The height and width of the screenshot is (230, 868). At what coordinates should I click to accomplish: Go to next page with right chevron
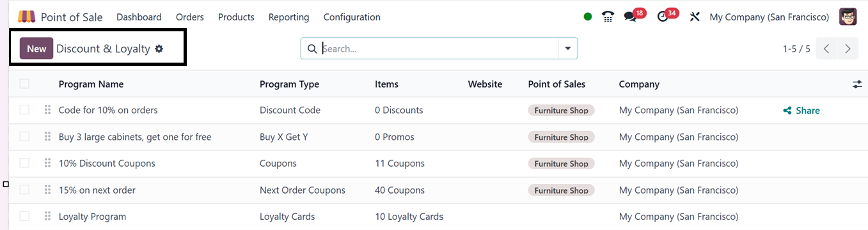(x=848, y=49)
